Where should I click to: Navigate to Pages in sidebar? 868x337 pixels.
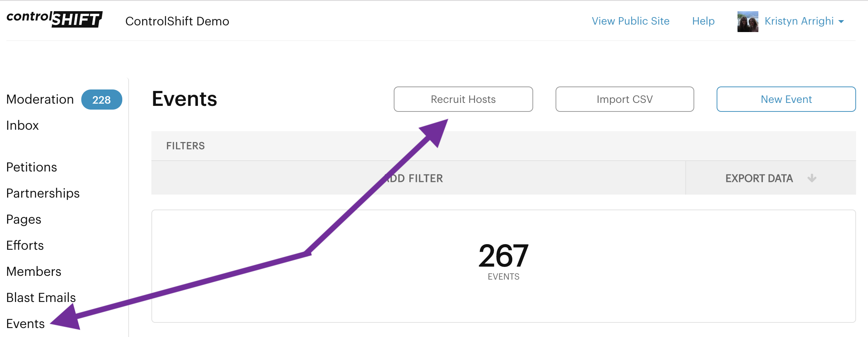(23, 220)
